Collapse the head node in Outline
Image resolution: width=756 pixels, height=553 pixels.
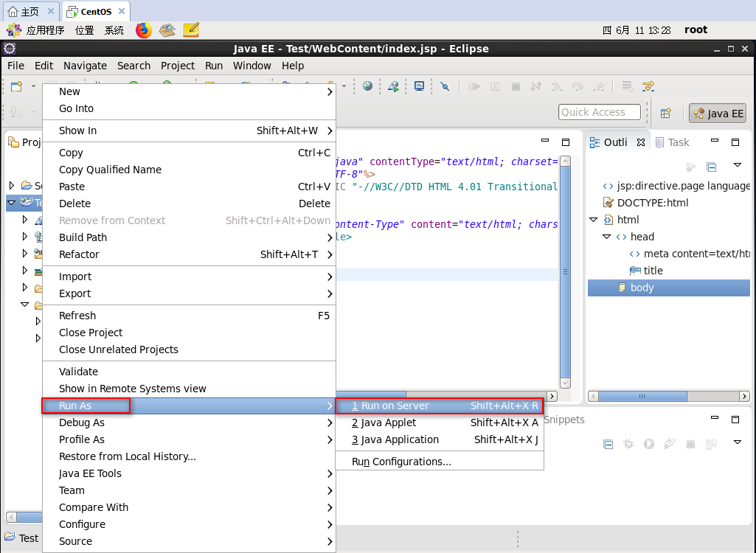coord(606,237)
